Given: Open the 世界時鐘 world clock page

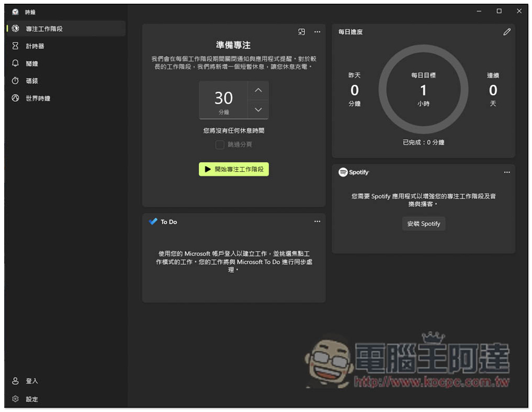Looking at the screenshot, I should tap(66, 98).
